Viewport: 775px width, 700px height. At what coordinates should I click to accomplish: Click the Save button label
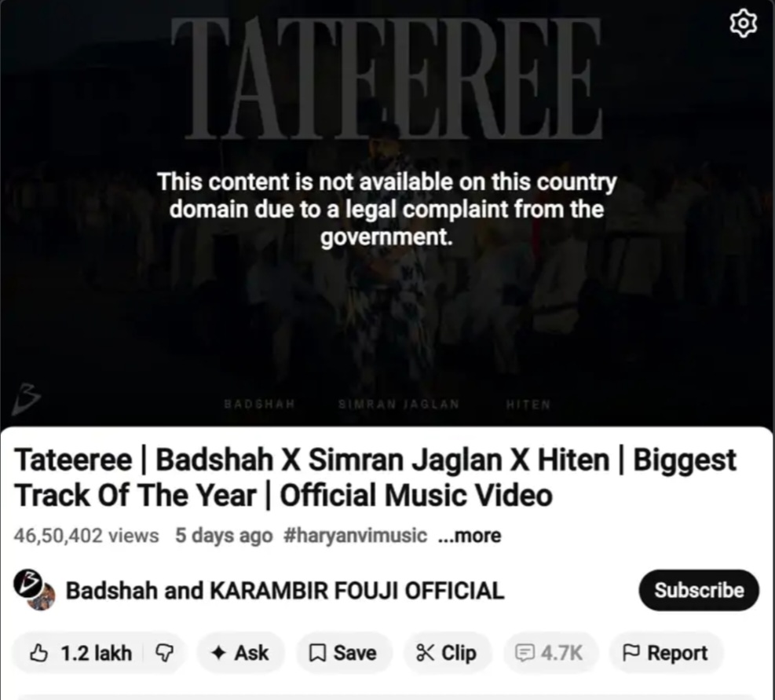[355, 653]
